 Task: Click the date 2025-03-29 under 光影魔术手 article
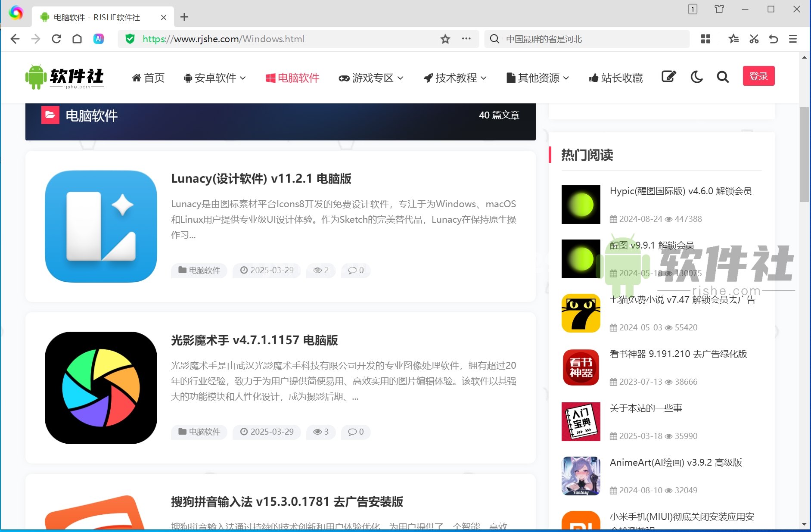pyautogui.click(x=267, y=432)
